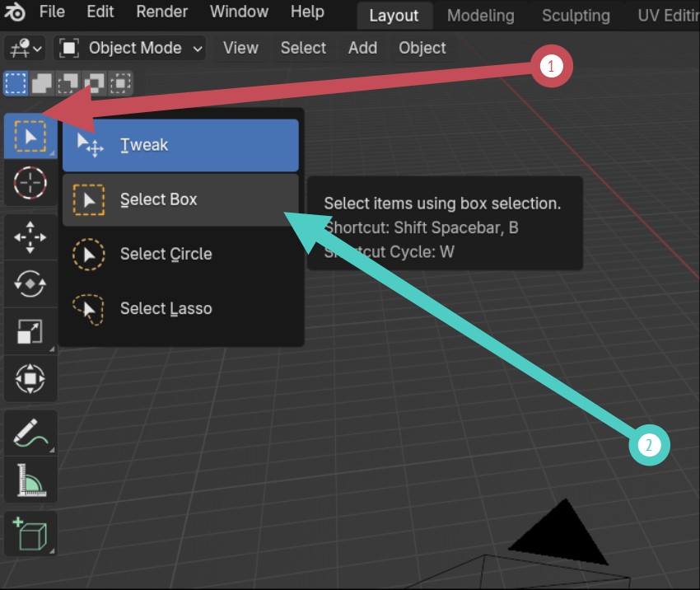Choose Select Lasso from the flyout

(x=180, y=309)
